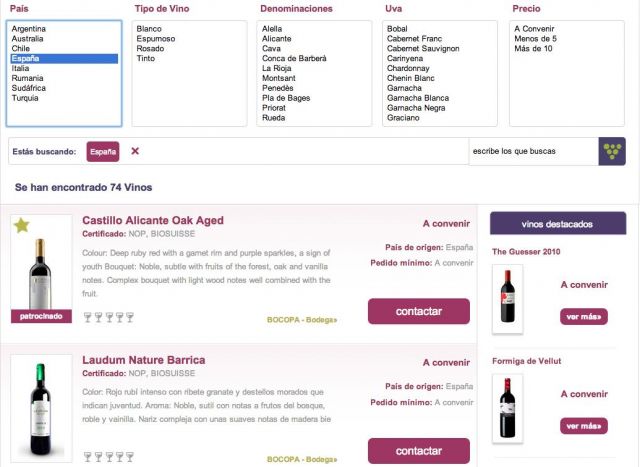Choose Menos de 5 price option
The height and width of the screenshot is (467, 640).
pos(536,38)
